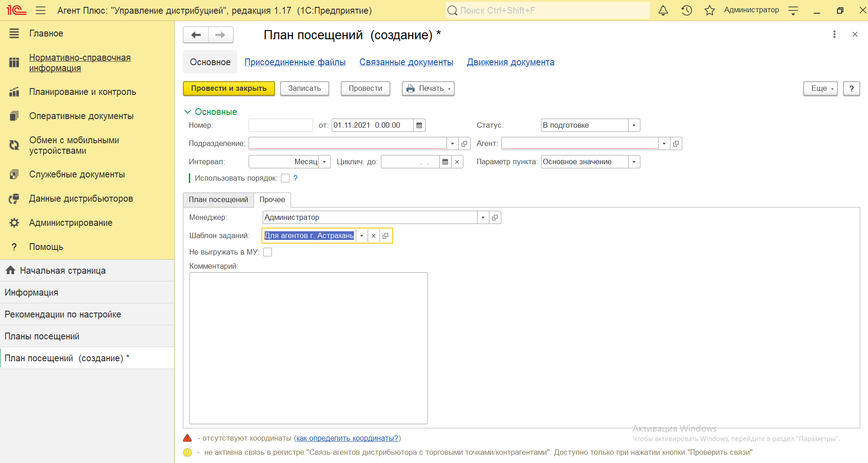Select the Основное section
The height and width of the screenshot is (463, 868).
pyautogui.click(x=210, y=62)
